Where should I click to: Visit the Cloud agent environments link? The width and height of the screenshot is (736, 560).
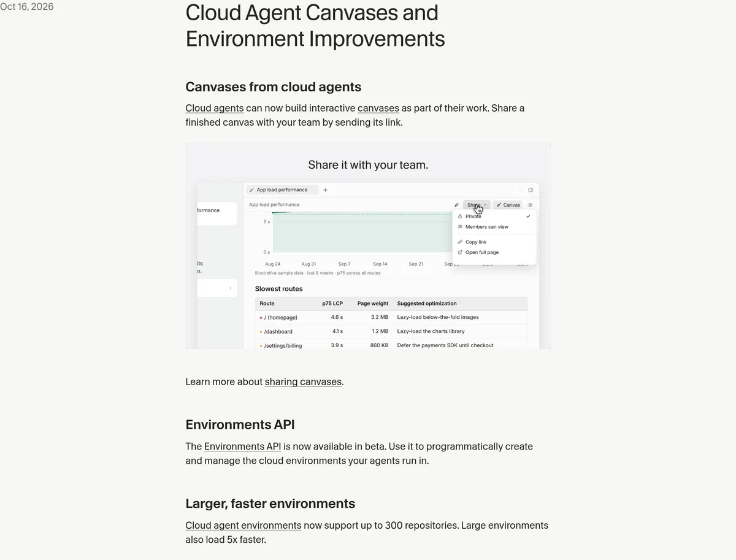point(243,526)
